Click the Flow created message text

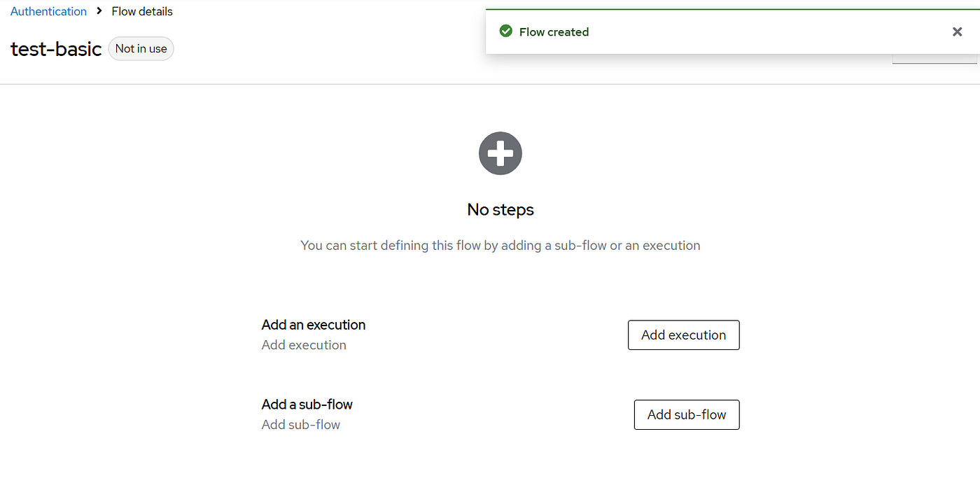(x=554, y=31)
